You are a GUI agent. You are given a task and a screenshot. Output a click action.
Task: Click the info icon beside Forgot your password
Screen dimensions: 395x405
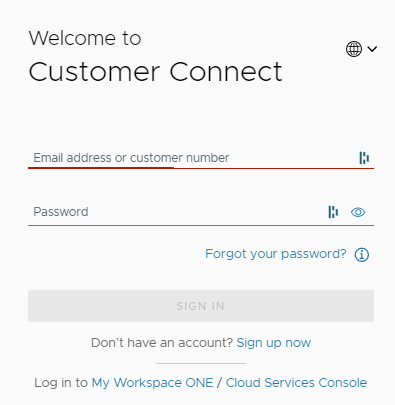[x=362, y=255]
